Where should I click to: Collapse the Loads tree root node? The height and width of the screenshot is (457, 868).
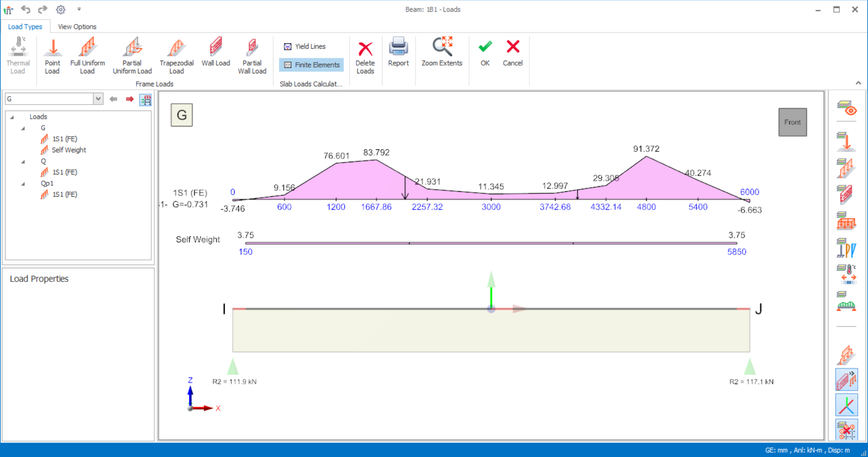[12, 117]
